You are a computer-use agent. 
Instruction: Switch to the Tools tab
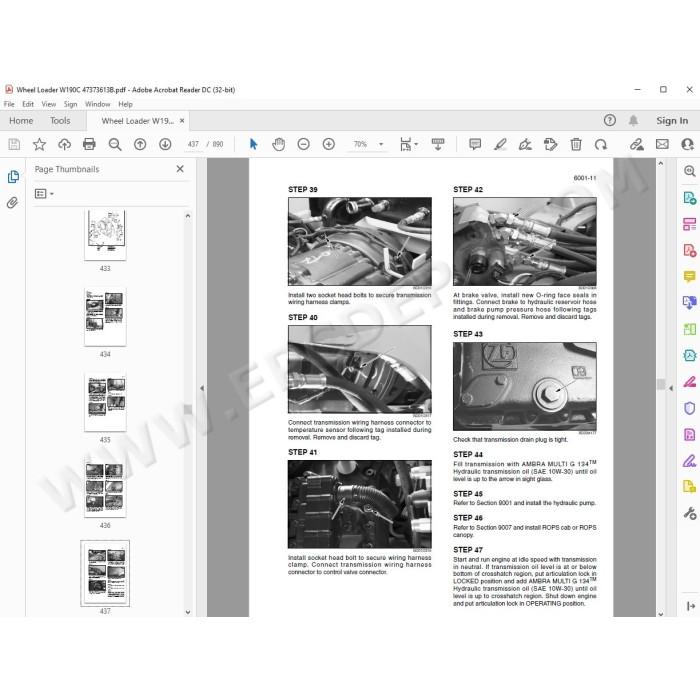tap(60, 121)
